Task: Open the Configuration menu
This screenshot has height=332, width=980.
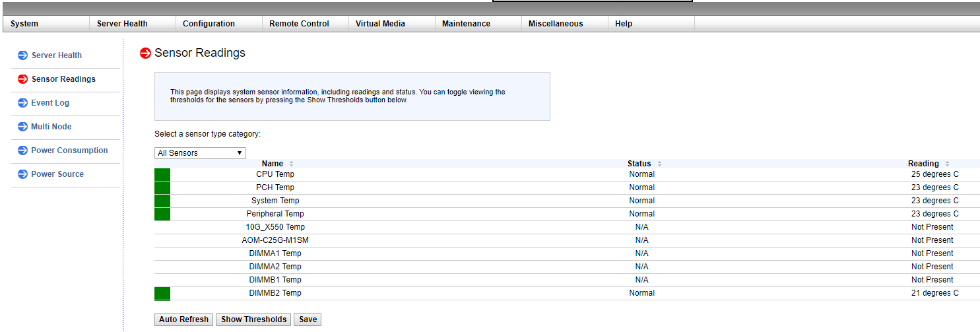Action: (x=209, y=24)
